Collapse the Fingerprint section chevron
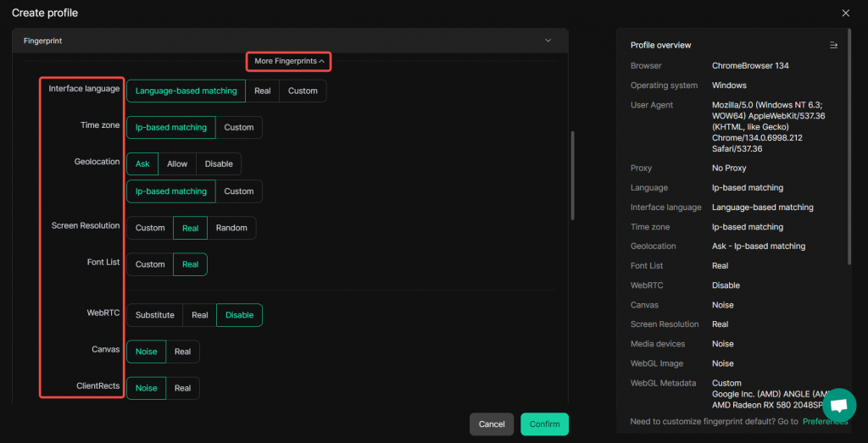Viewport: 868px width, 443px height. [548, 41]
